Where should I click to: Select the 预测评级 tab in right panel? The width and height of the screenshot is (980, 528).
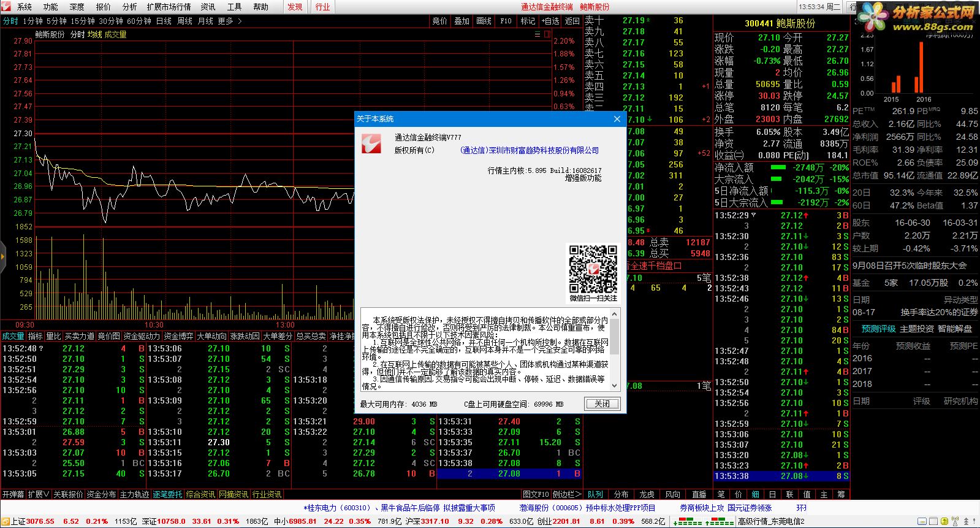pyautogui.click(x=878, y=329)
